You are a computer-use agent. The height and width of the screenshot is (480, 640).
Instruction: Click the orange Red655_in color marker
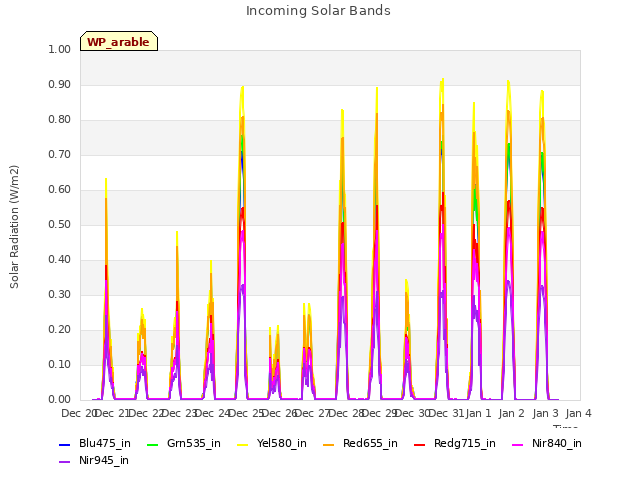[329, 444]
